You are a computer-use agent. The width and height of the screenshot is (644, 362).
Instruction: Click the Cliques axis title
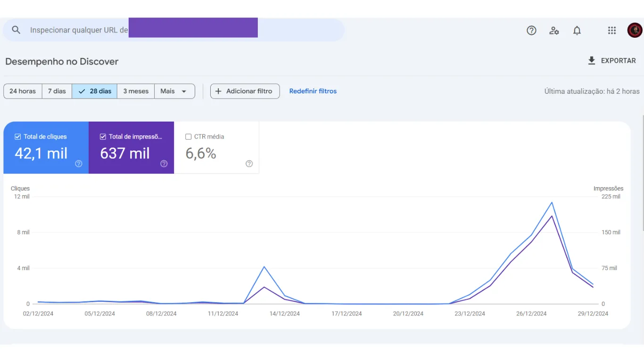20,189
